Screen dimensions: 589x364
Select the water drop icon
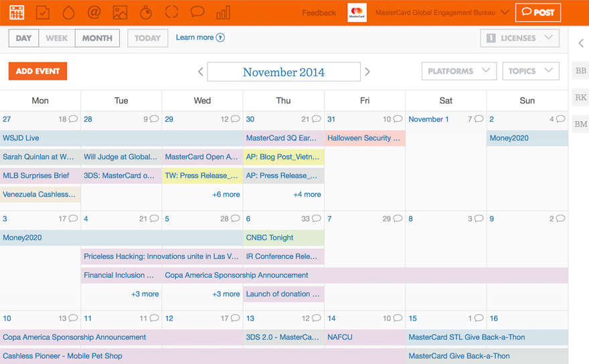68,13
